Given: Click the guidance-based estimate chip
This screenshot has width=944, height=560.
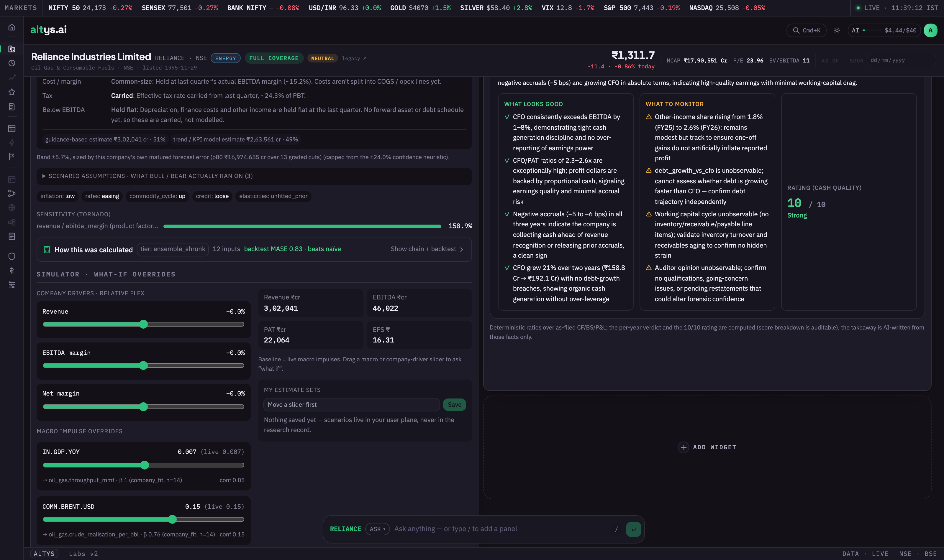Looking at the screenshot, I should (x=105, y=140).
